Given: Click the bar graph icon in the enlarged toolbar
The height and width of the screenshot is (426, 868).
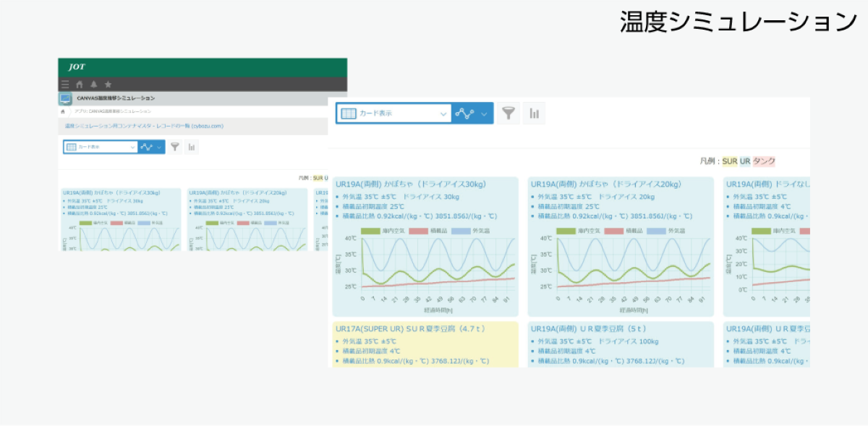Looking at the screenshot, I should pyautogui.click(x=535, y=114).
